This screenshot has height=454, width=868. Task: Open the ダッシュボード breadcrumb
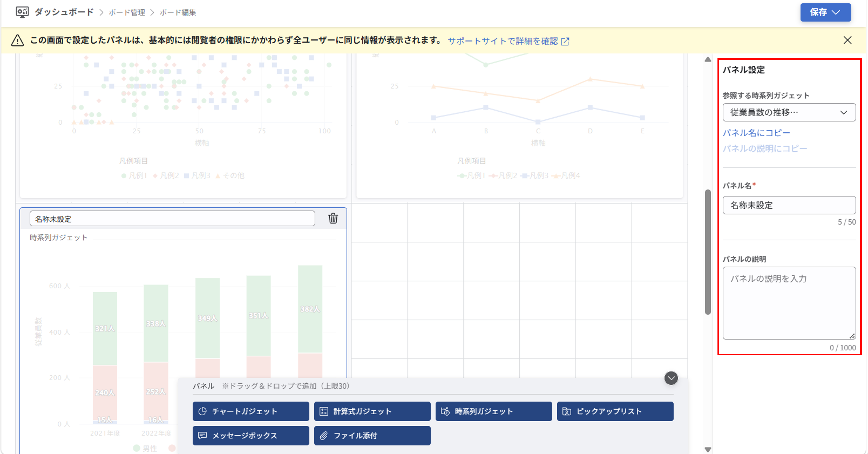(x=64, y=12)
